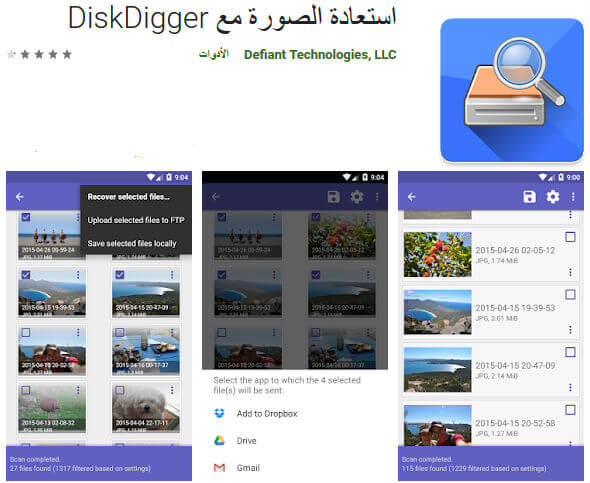Open Defiant Technologies, LLC developer link
This screenshot has width=590, height=483.
pyautogui.click(x=320, y=55)
